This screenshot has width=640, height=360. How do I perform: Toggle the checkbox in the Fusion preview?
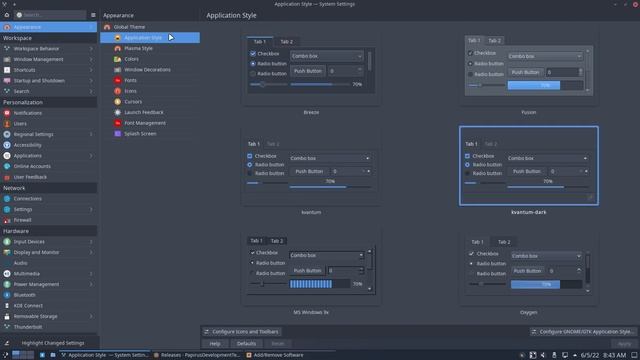point(470,53)
